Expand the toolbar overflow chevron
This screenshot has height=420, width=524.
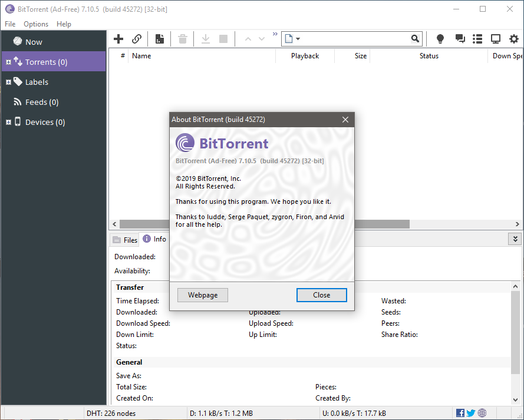tap(275, 34)
